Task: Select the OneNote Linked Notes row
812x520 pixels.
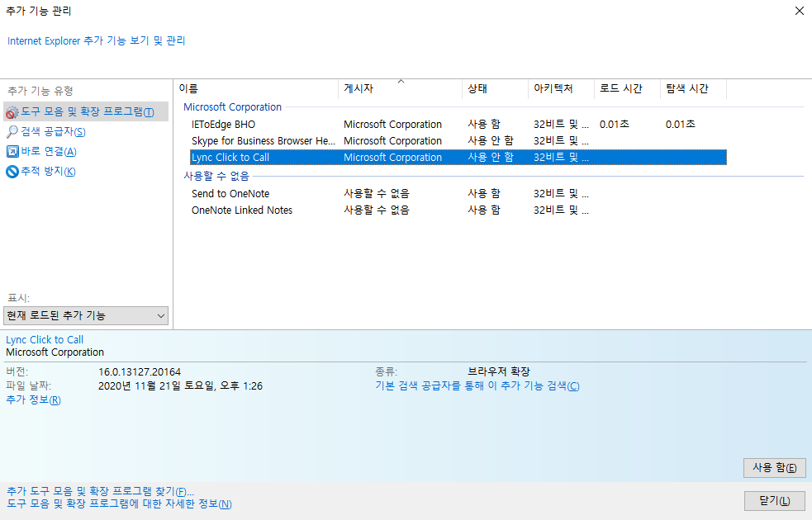Action: pyautogui.click(x=458, y=210)
